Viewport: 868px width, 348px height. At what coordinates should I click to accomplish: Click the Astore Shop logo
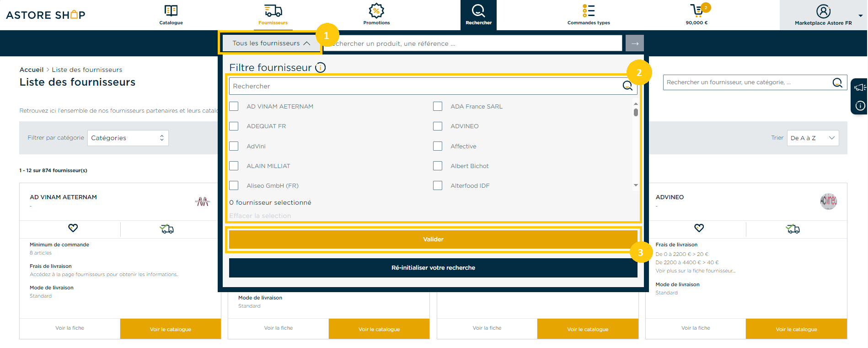(46, 15)
